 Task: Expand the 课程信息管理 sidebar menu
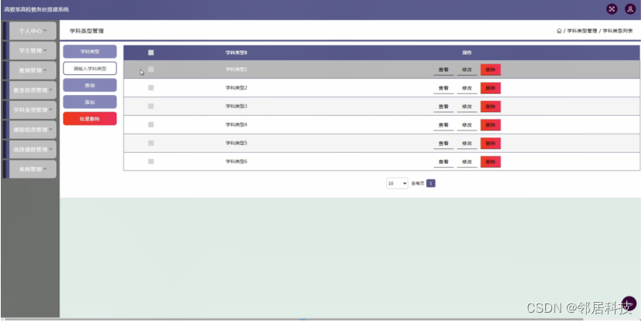coord(32,130)
